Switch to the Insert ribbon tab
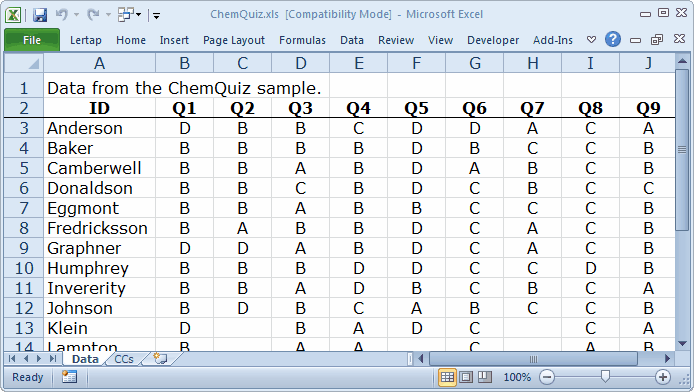 [x=174, y=40]
